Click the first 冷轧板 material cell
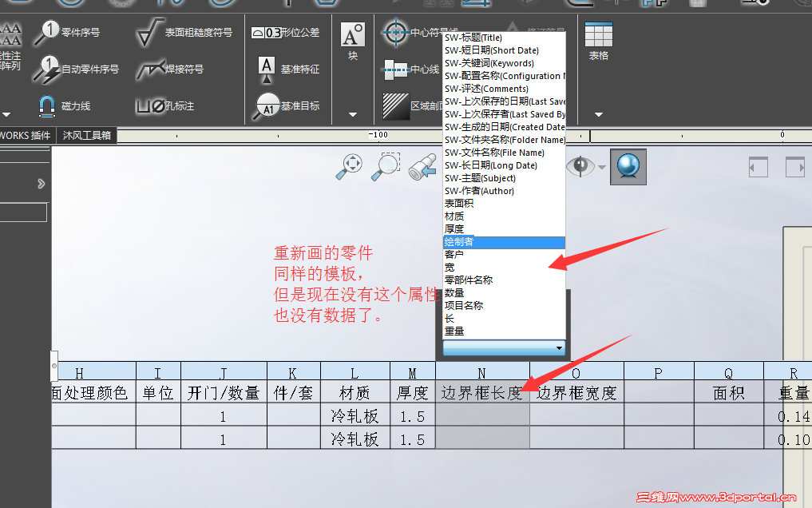This screenshot has width=812, height=508. [355, 415]
